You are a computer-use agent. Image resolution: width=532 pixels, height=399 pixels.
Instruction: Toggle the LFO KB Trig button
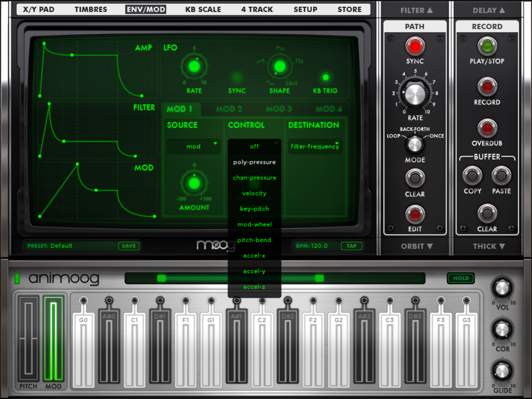[325, 77]
